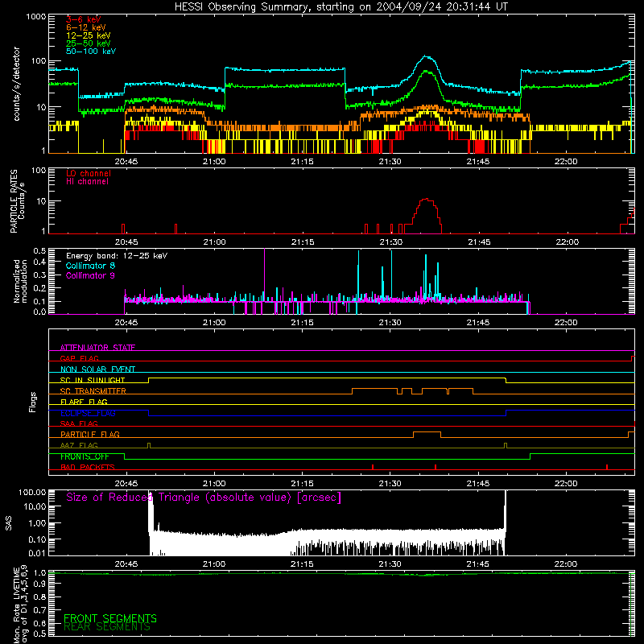
Task: Click the PARTICLE_FLAG label
Action: tap(90, 435)
